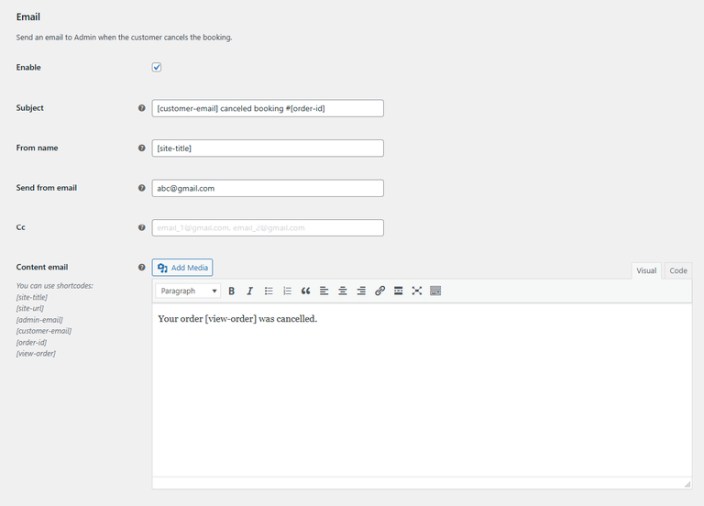Insert a link with the link icon
Viewport: 704px width, 506px height.
point(380,291)
